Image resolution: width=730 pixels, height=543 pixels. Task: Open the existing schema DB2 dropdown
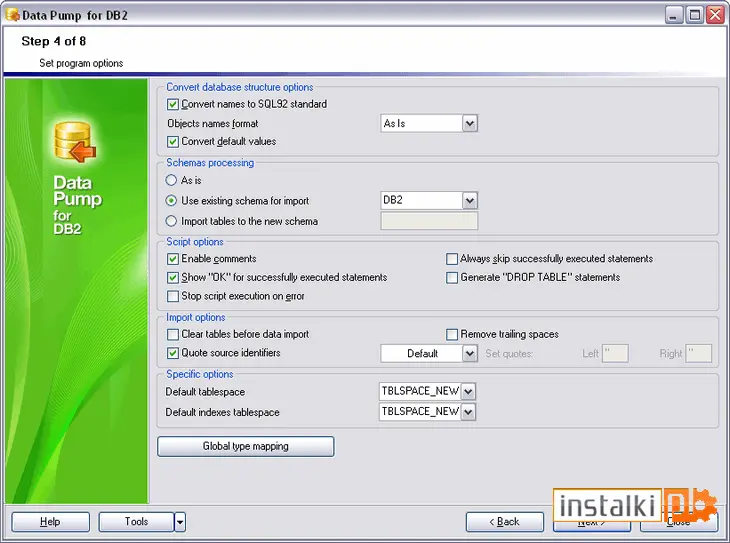tap(470, 200)
